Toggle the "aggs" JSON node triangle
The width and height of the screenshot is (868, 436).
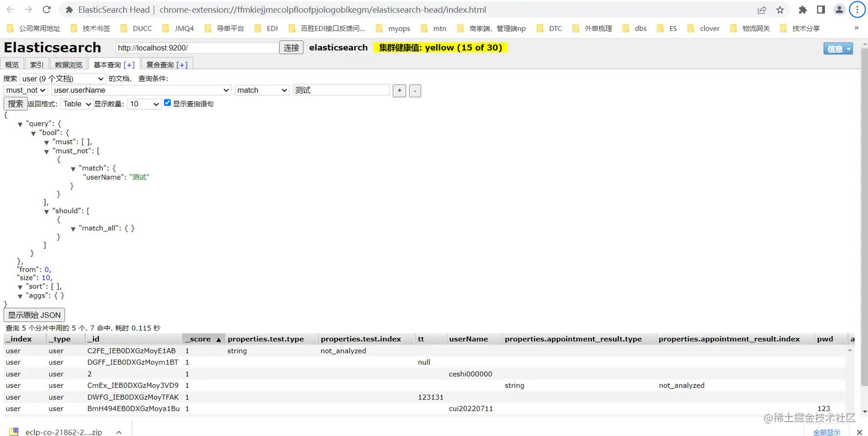tap(20, 296)
